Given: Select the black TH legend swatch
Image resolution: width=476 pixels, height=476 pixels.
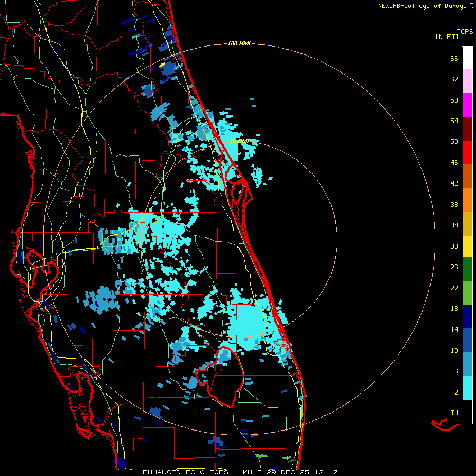Looking at the screenshot, I should click(x=467, y=411).
